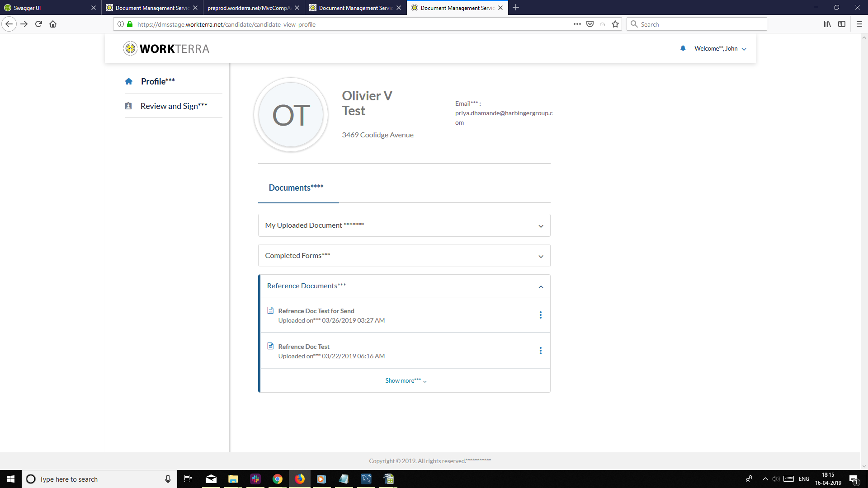Image resolution: width=868 pixels, height=488 pixels.
Task: Click the ENG language indicator
Action: [x=804, y=479]
